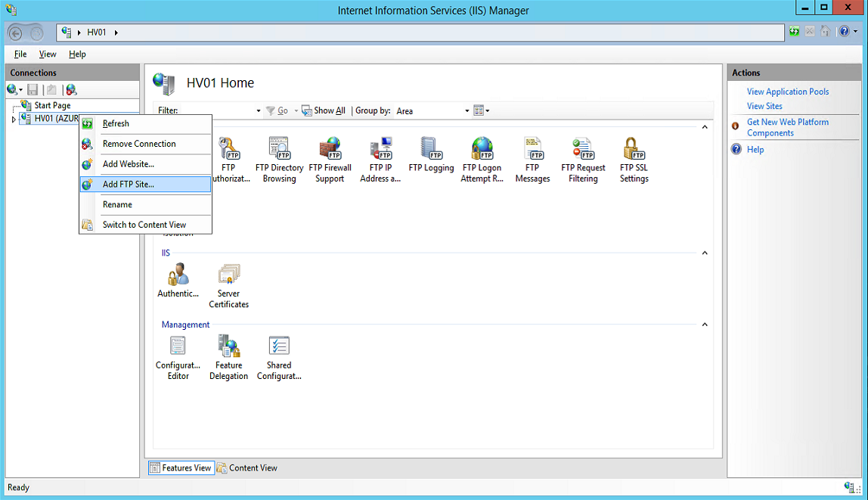Open FTP Directory Browsing feature

click(279, 159)
